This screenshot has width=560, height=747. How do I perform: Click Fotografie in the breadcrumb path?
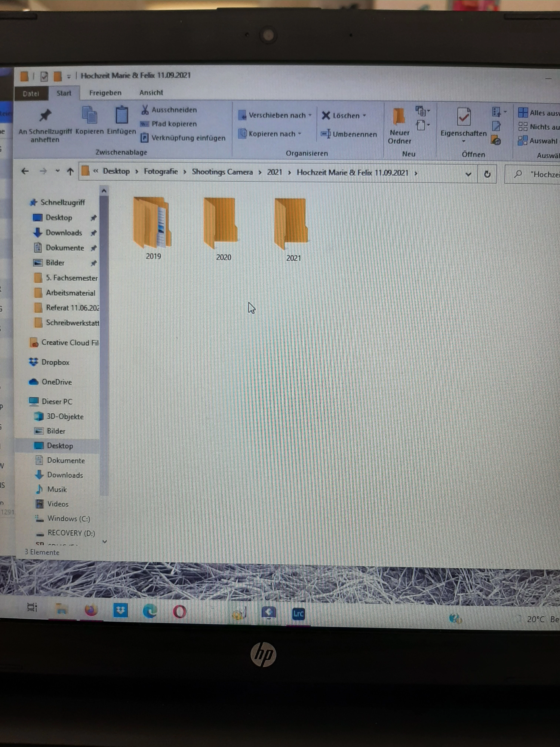click(161, 172)
